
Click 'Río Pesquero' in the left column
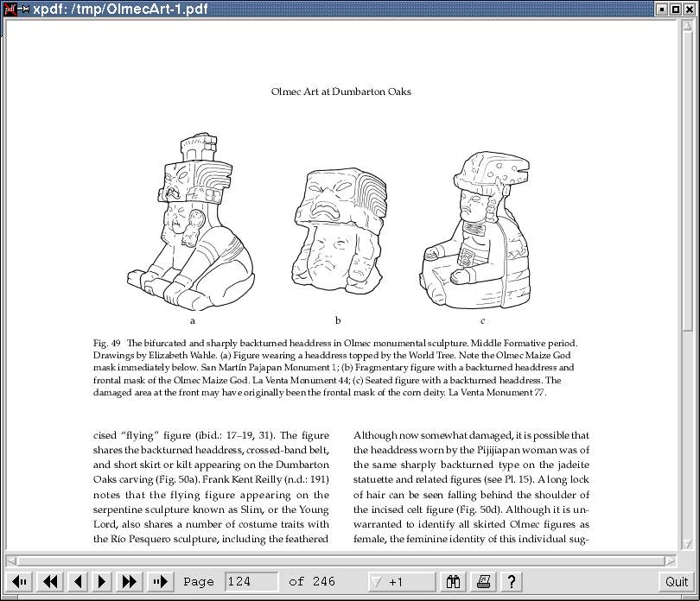tap(141, 539)
